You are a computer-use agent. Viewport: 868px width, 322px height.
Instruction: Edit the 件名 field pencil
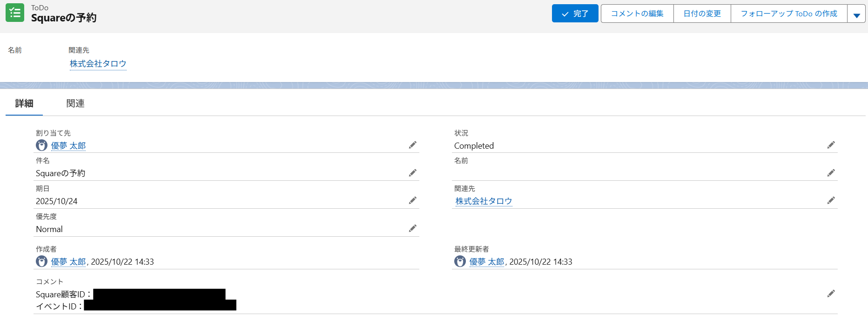coord(412,173)
